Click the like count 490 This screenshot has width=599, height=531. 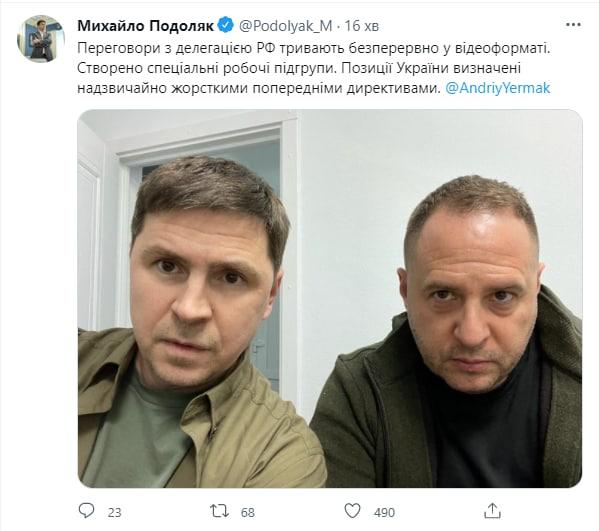click(384, 512)
